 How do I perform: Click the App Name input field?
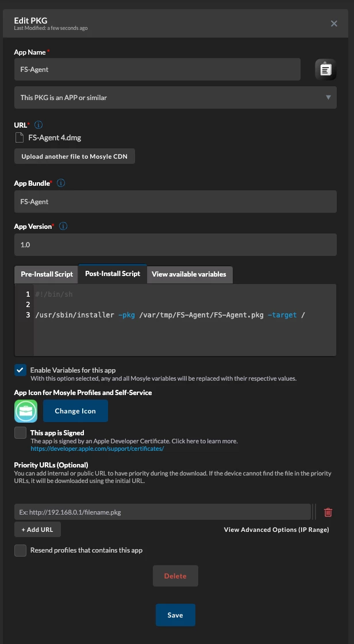coord(157,70)
